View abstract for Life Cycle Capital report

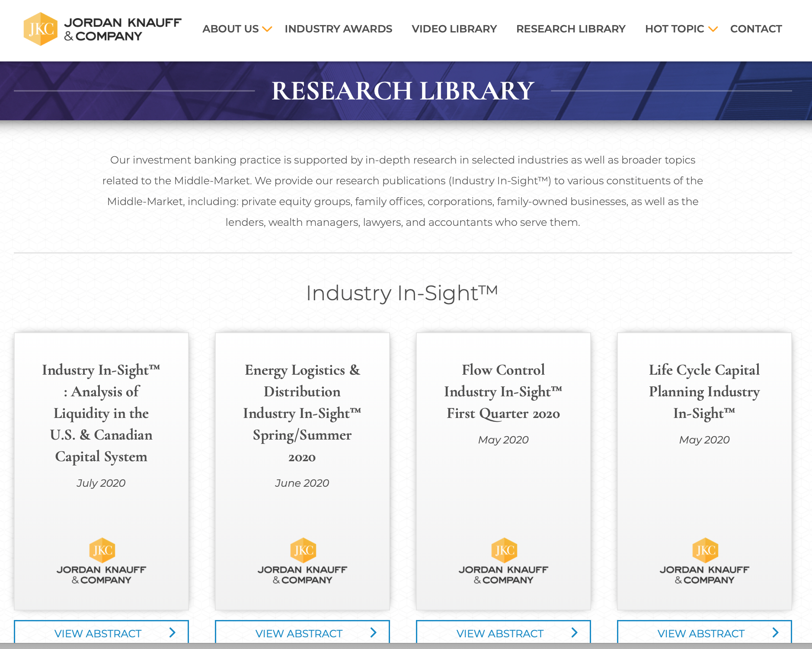tap(704, 632)
